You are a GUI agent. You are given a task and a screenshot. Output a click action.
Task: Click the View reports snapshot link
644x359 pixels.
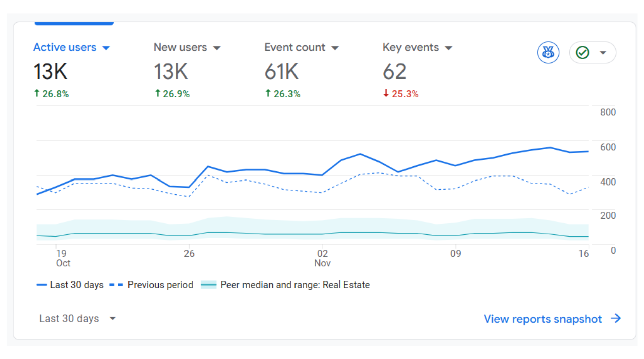(x=542, y=319)
